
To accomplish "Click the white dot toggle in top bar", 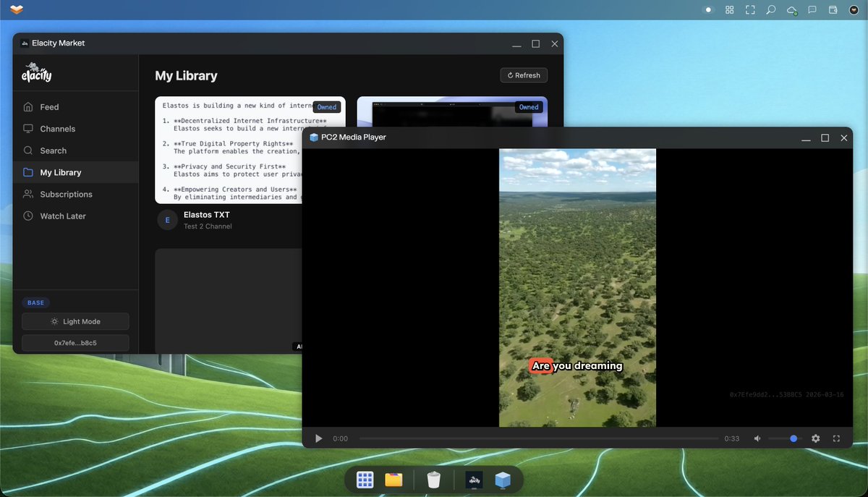I will (x=709, y=10).
